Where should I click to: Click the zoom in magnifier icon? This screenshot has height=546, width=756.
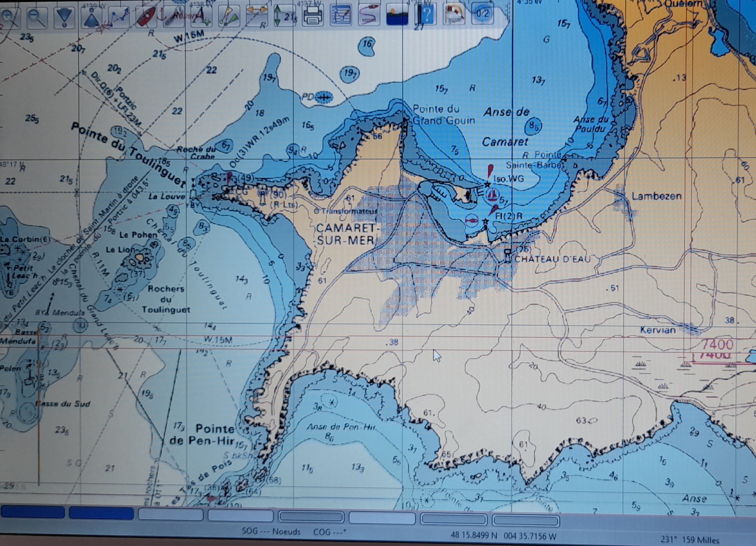(10, 17)
